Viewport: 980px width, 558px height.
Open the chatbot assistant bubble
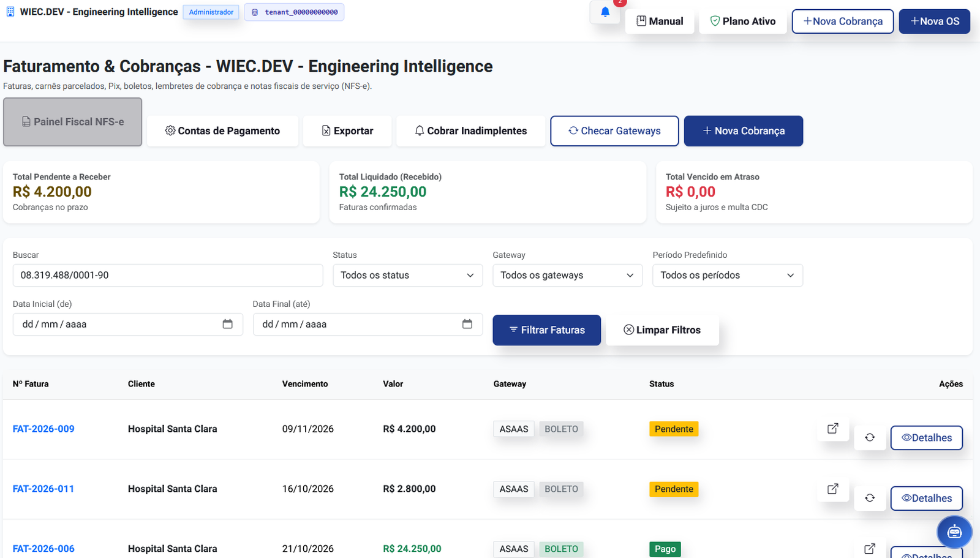(x=954, y=532)
